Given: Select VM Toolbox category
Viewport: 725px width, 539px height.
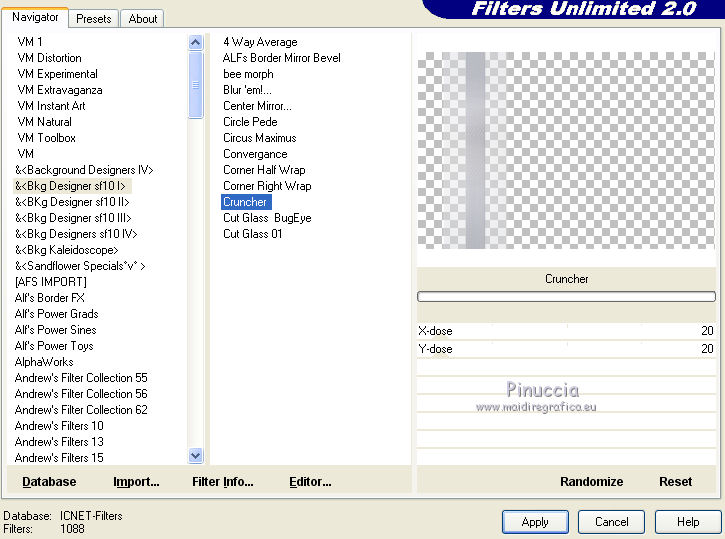Looking at the screenshot, I should 46,138.
